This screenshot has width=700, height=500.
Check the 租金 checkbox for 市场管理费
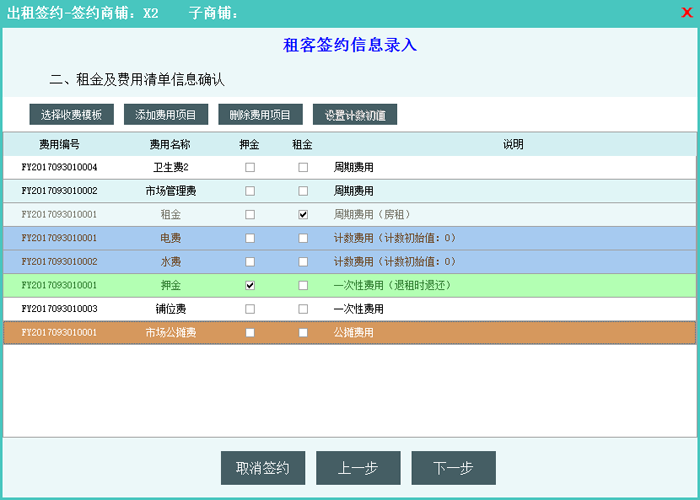(x=303, y=191)
